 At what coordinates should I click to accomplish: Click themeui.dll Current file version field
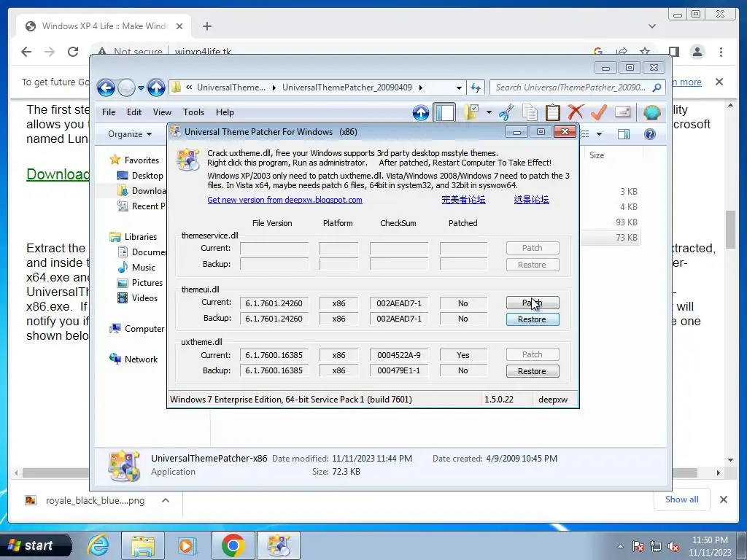point(274,303)
